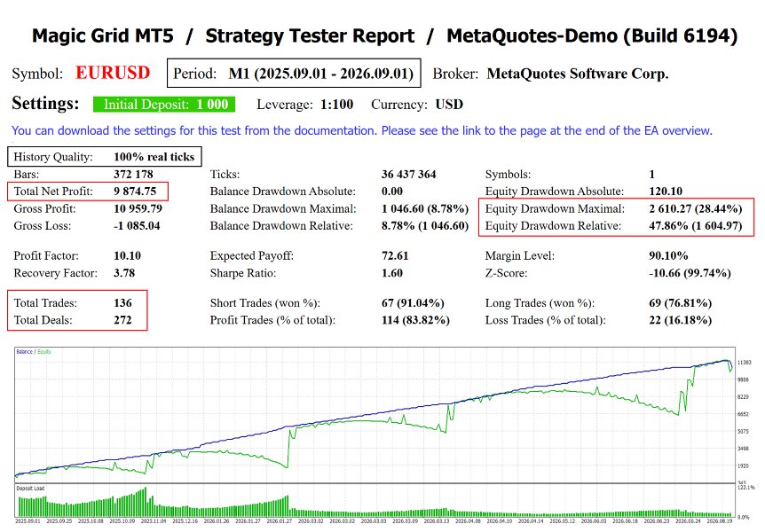Click Sharpe Ratio value 1.60
The height and width of the screenshot is (532, 765).
pos(391,273)
